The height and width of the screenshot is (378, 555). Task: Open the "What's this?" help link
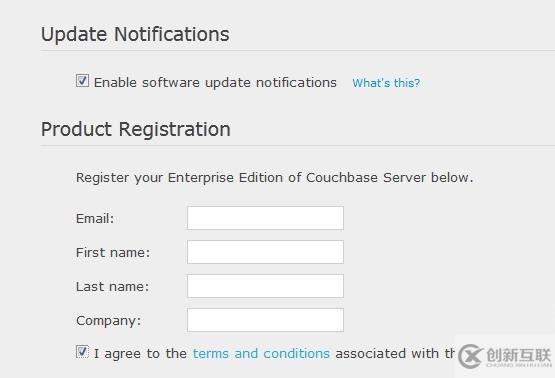pos(386,83)
